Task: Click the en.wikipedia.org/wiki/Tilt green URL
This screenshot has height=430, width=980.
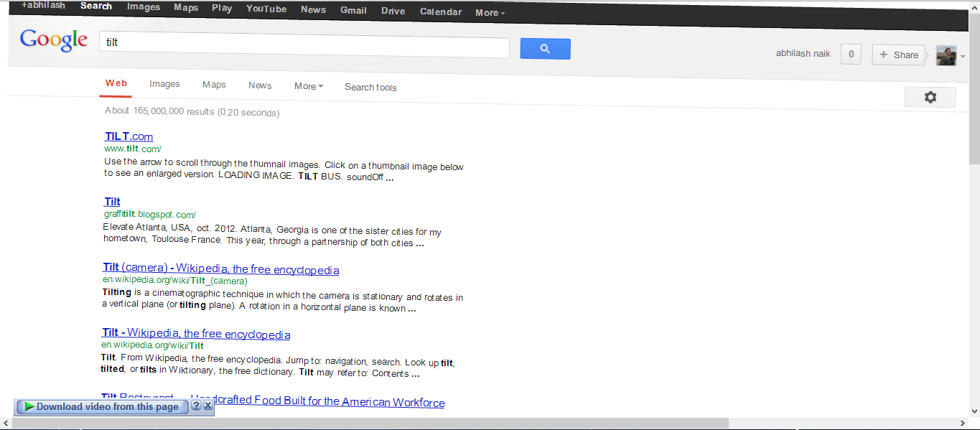Action: [152, 345]
